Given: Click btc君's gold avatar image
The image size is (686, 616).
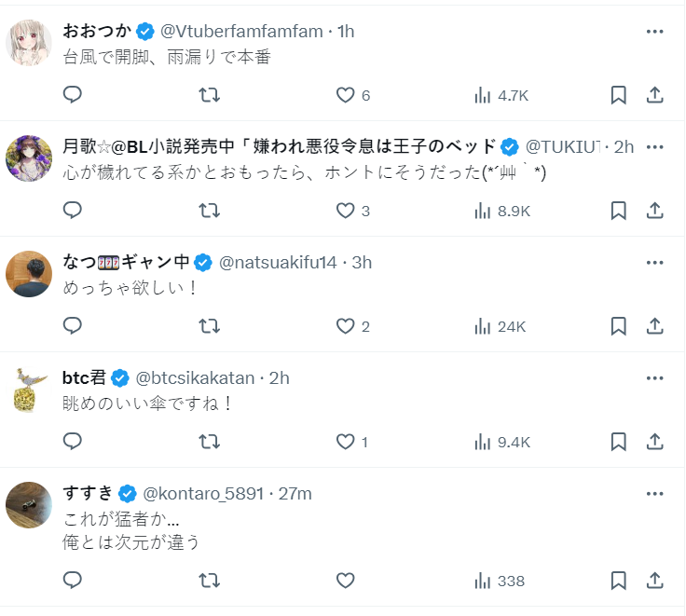Looking at the screenshot, I should coord(29,390).
